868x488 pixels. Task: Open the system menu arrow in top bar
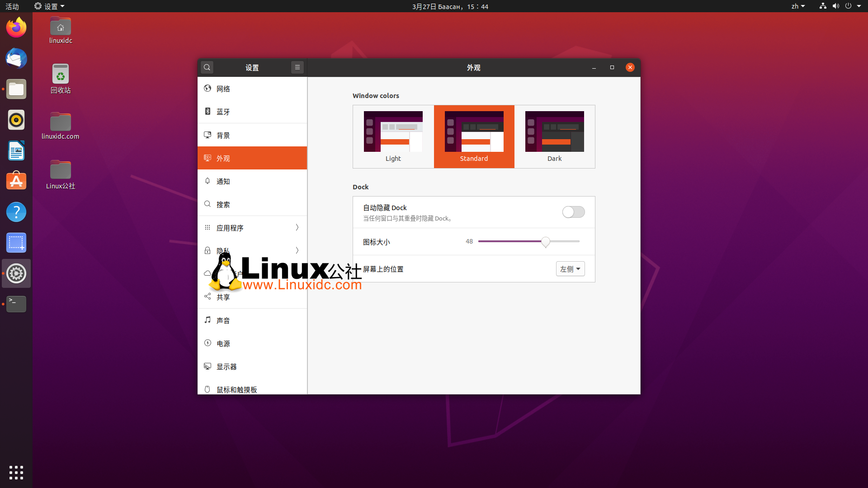coord(859,6)
